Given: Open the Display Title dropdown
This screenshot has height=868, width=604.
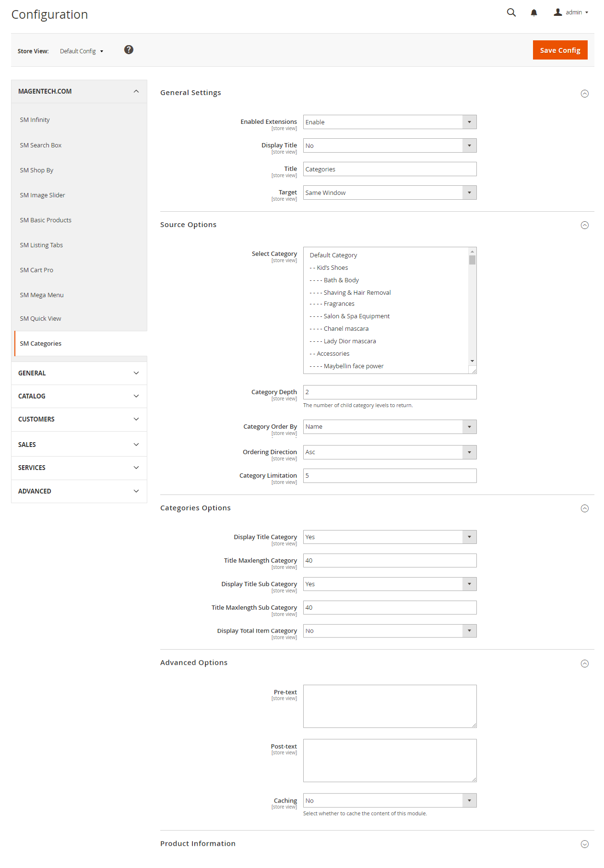Looking at the screenshot, I should (x=390, y=145).
